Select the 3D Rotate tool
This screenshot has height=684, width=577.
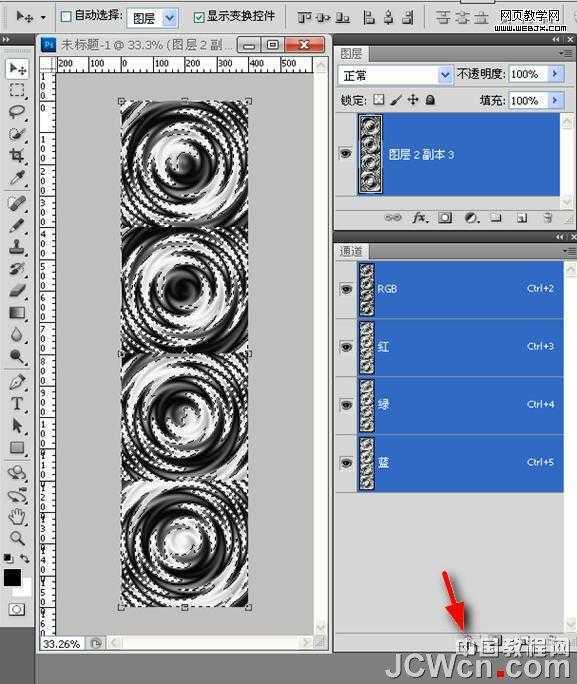point(17,473)
